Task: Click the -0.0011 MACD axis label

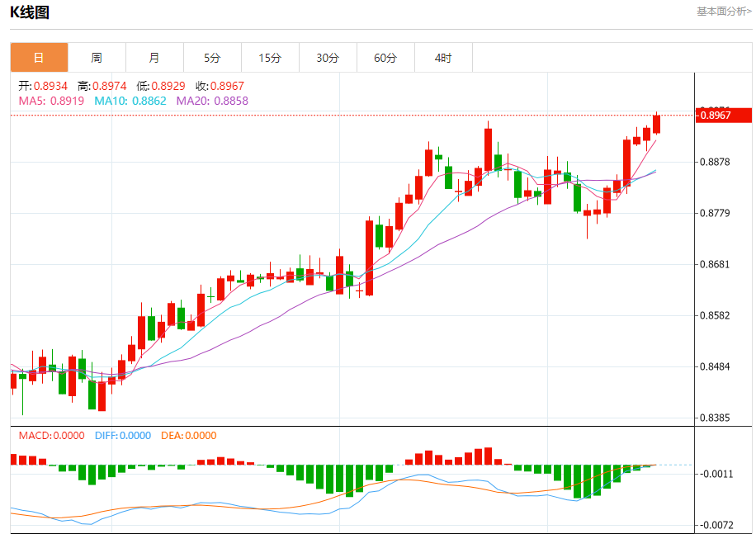Action: pyautogui.click(x=716, y=474)
